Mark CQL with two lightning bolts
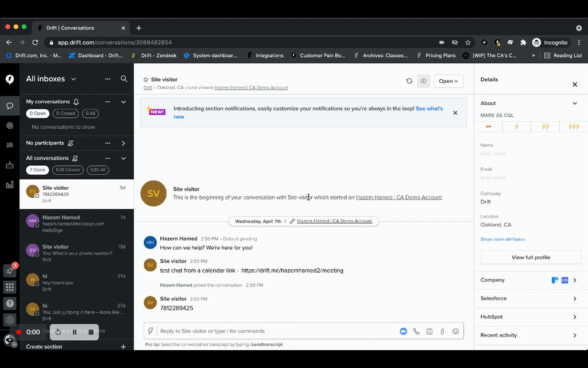Viewport: 588px width, 368px height. point(546,126)
